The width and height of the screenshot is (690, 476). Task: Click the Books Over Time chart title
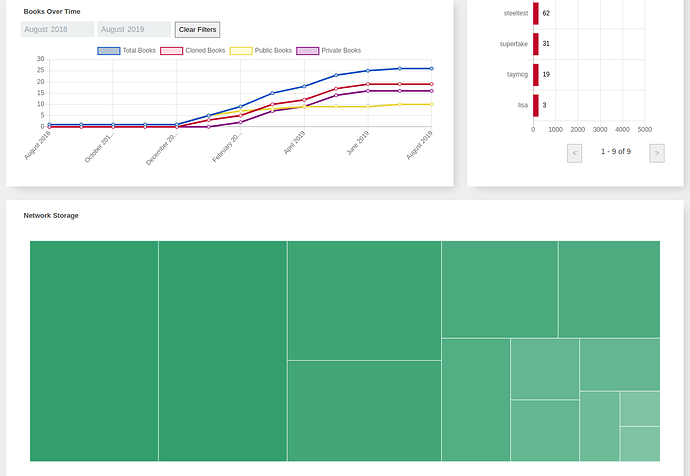[x=52, y=11]
